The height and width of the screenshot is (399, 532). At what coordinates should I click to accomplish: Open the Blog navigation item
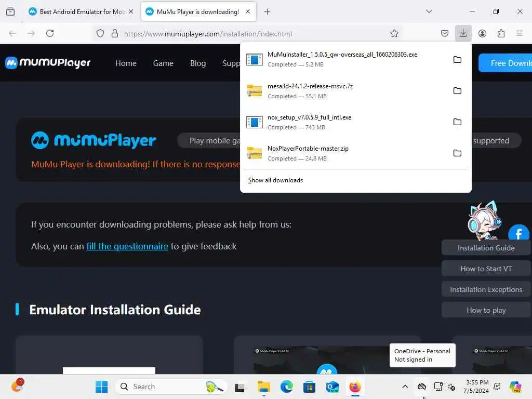(x=198, y=63)
